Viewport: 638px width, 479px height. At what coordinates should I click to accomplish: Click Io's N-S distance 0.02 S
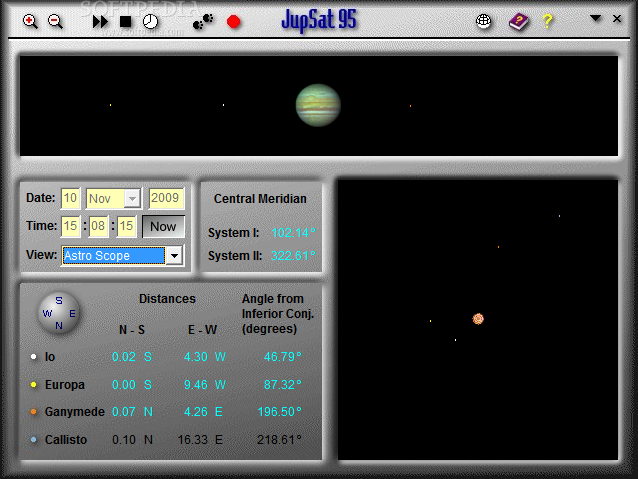[132, 357]
